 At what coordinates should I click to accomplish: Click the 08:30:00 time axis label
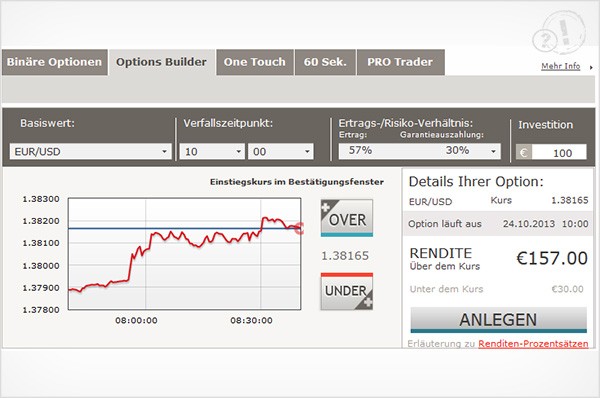click(x=251, y=320)
